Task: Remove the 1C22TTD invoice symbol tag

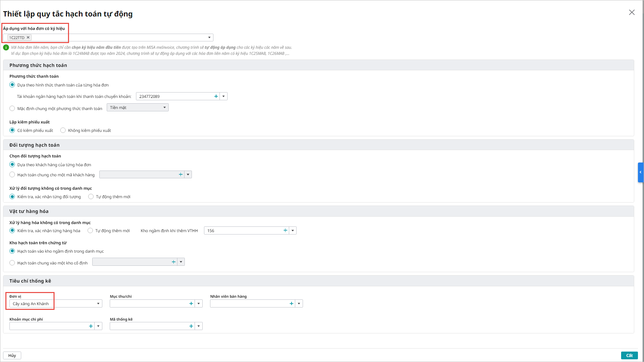Action: click(28, 37)
